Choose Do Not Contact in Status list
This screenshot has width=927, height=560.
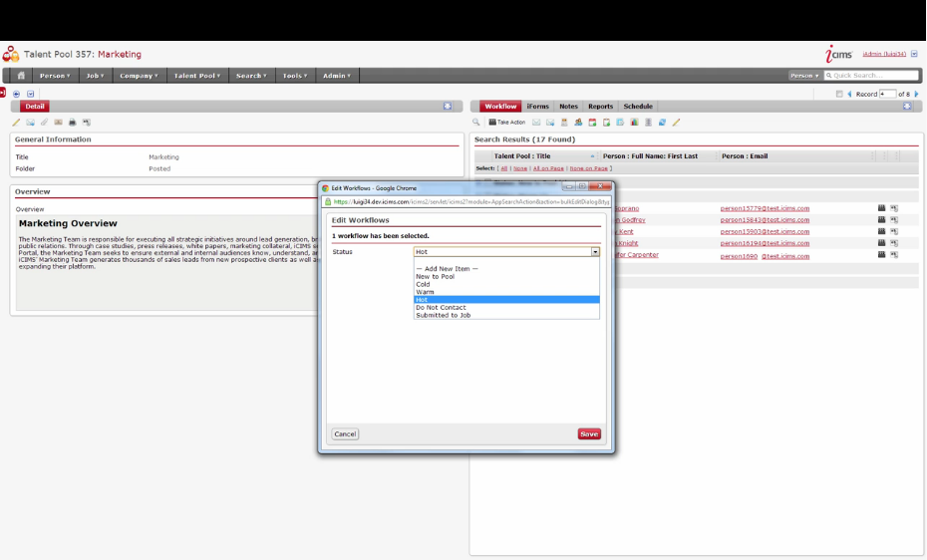click(x=506, y=307)
